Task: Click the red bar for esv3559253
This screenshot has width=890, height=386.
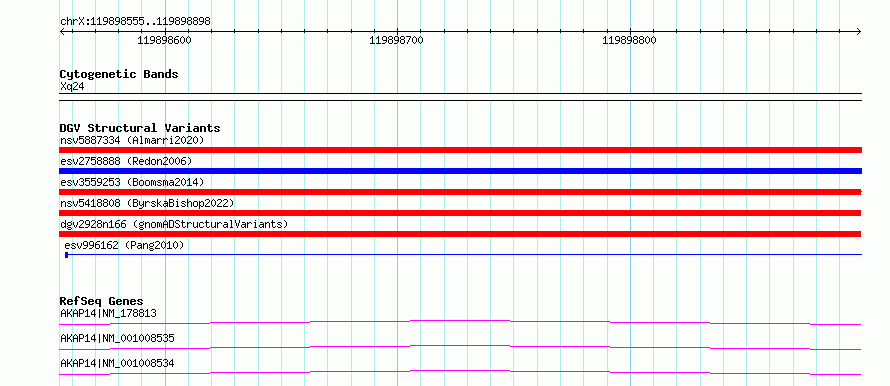Action: click(460, 192)
